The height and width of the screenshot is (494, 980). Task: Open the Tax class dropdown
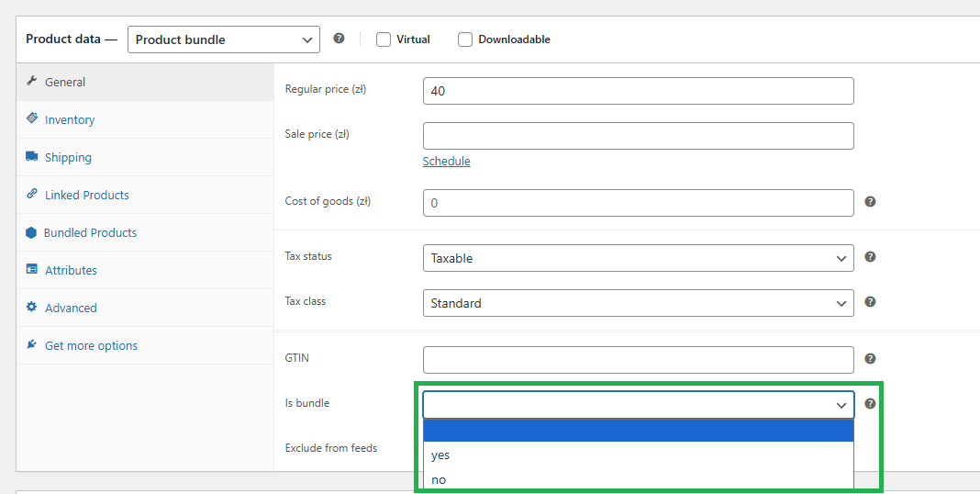(638, 303)
